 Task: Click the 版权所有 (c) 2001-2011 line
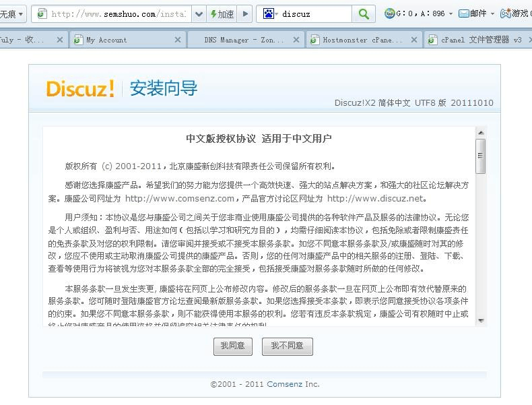(200, 166)
